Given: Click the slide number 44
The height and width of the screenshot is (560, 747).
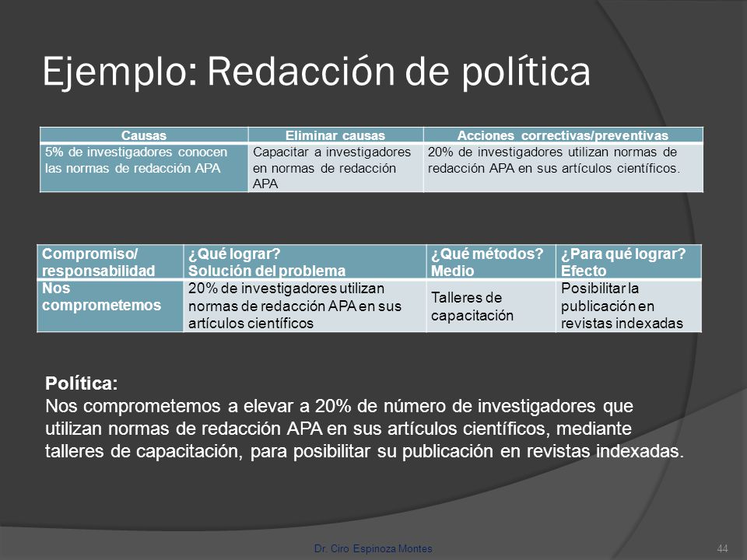Looking at the screenshot, I should coord(722,548).
